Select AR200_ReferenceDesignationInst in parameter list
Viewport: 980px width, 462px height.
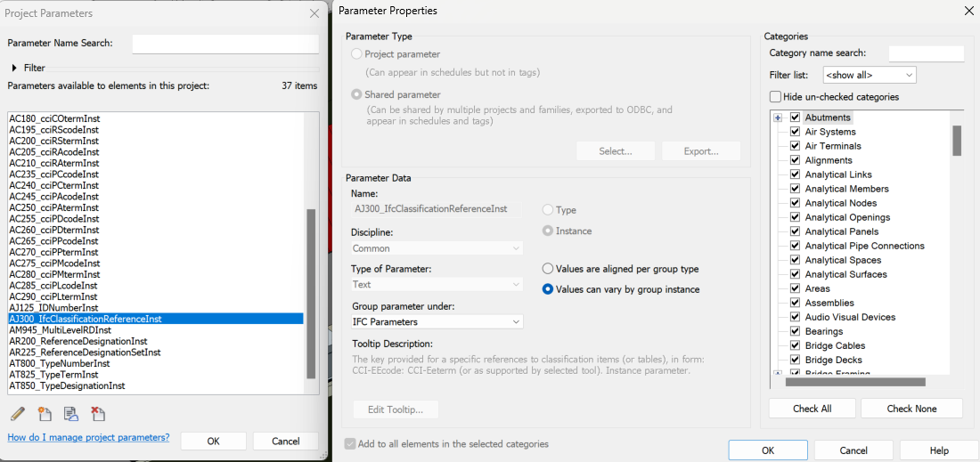(x=78, y=341)
